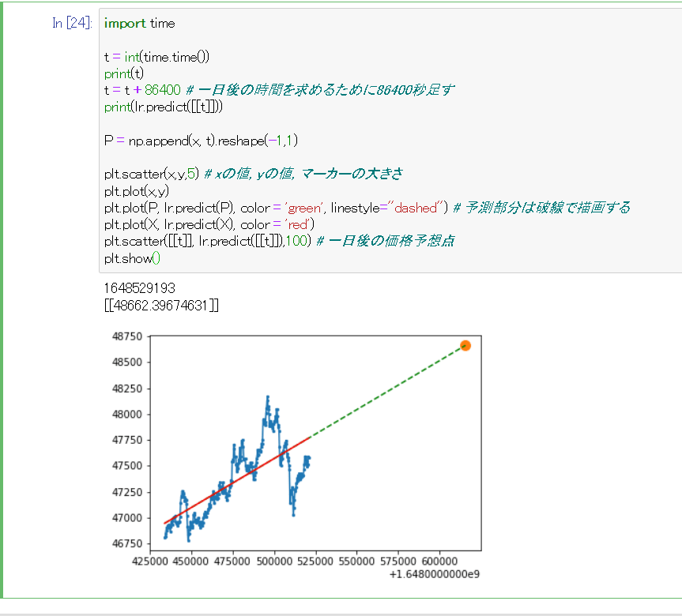Click the 'plt.show()' code line
This screenshot has width=682, height=616.
point(132,259)
